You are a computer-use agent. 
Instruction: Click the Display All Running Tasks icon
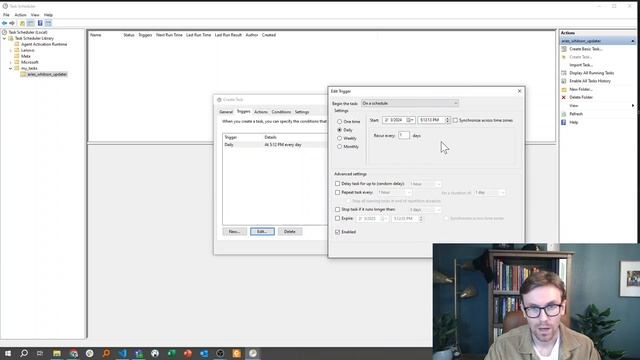tap(564, 73)
